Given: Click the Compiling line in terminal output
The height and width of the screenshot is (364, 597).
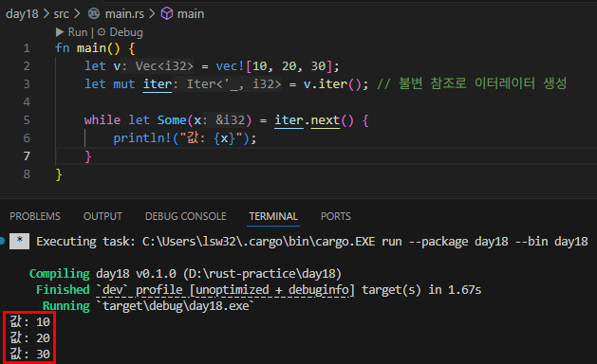Looking at the screenshot, I should 185,274.
